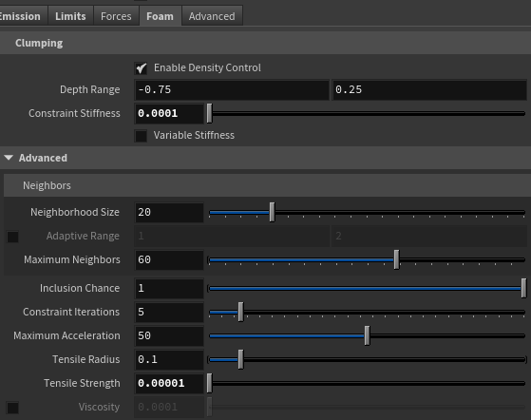Click the Maximum Acceleration value field
Viewport: 531px width, 420px height.
(x=169, y=335)
